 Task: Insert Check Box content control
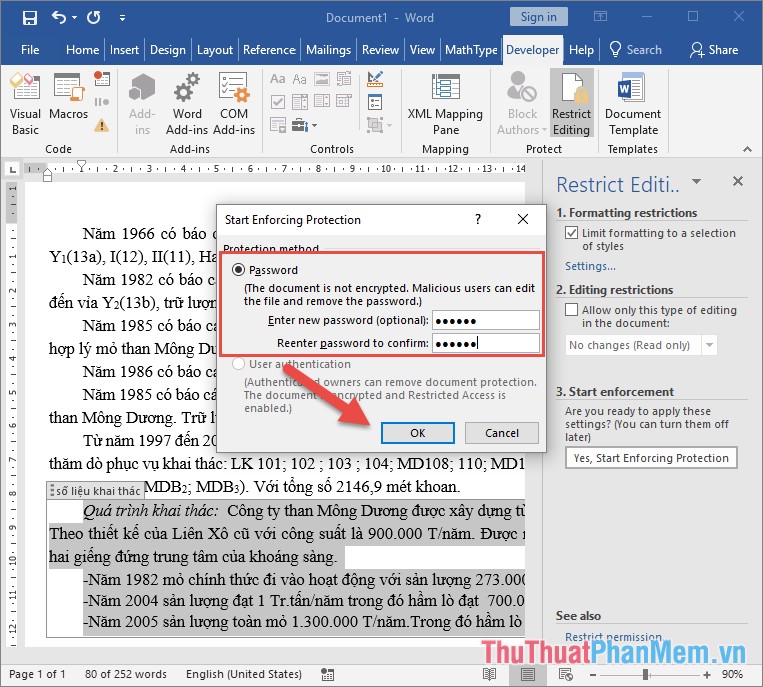click(277, 102)
